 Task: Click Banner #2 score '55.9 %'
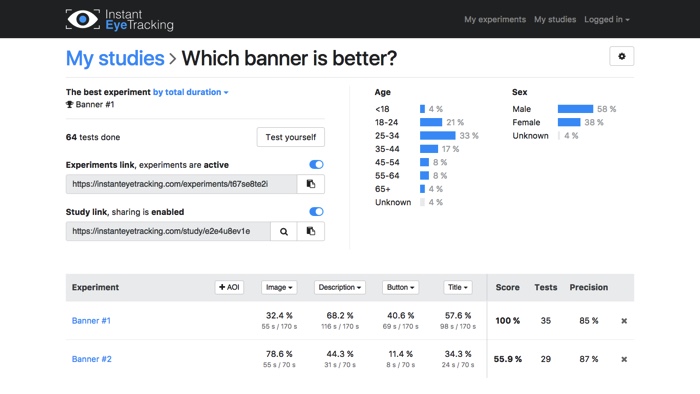click(x=508, y=359)
